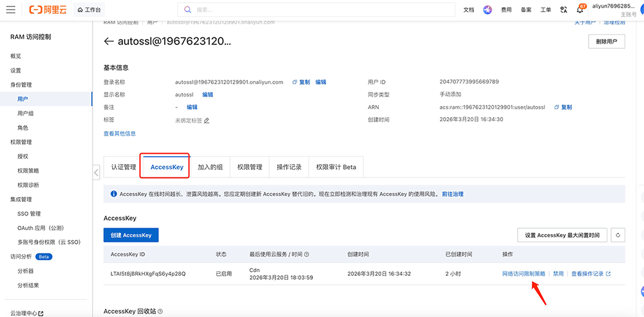Image resolution: width=644 pixels, height=317 pixels.
Task: Click the 创建 AccessKey button
Action: pyautogui.click(x=131, y=235)
